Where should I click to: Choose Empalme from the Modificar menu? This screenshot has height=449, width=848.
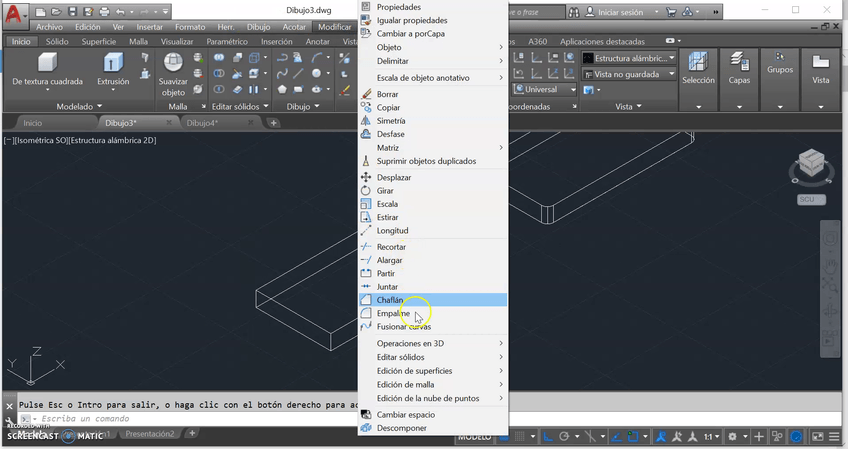point(393,313)
